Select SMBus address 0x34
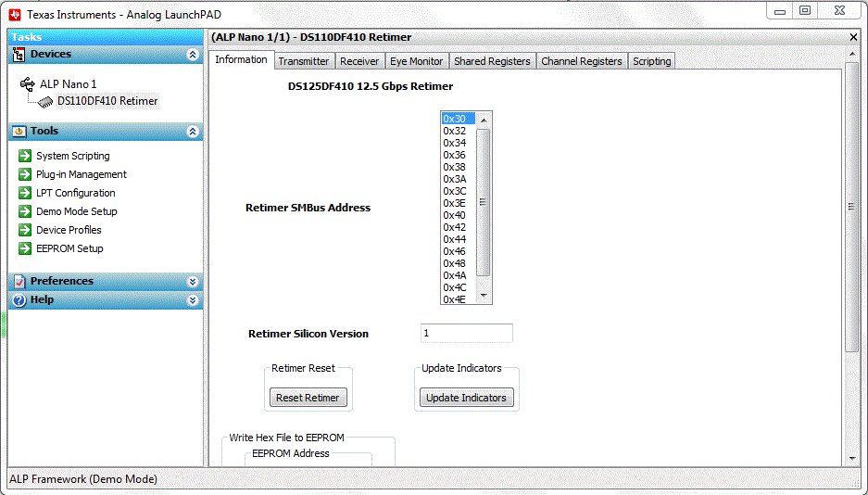The image size is (868, 495). [x=459, y=143]
